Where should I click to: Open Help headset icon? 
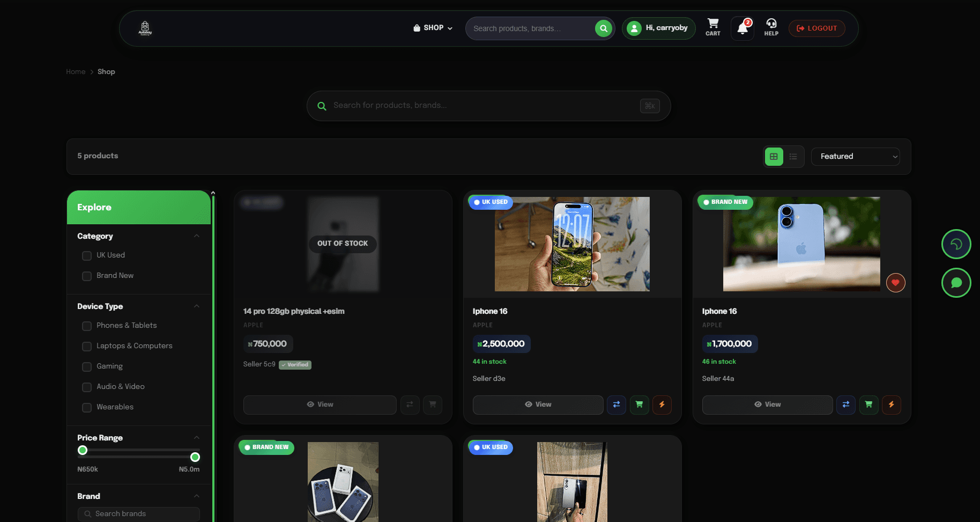click(771, 27)
